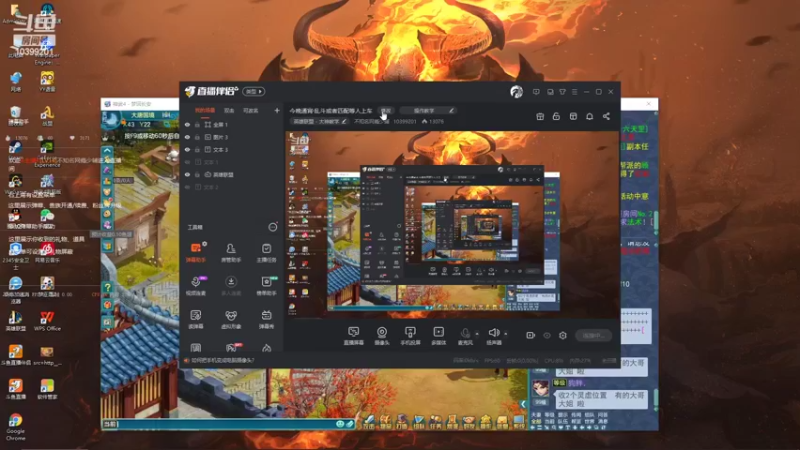Open the mode selector pill beside logo
Viewport: 800px width, 450px height.
pyautogui.click(x=254, y=91)
